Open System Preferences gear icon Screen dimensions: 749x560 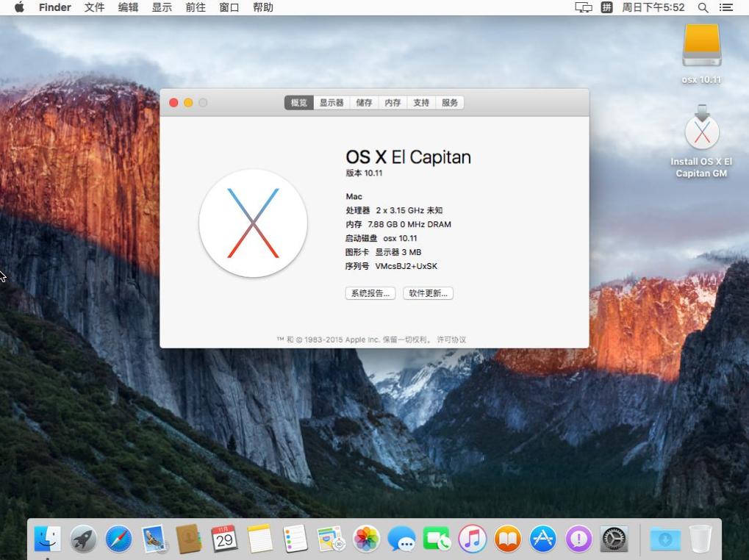[614, 540]
